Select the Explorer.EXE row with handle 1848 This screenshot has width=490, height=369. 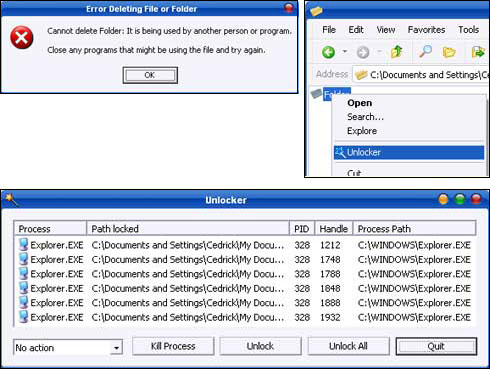245,288
